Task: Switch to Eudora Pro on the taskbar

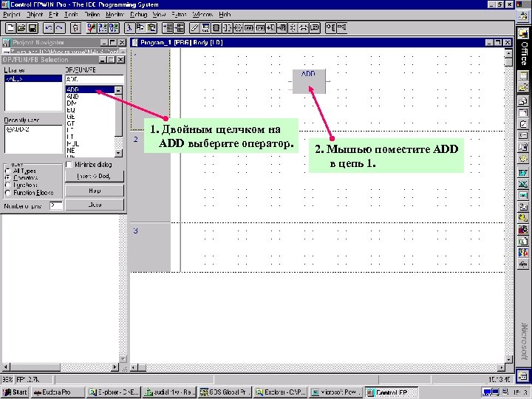Action: point(57,392)
